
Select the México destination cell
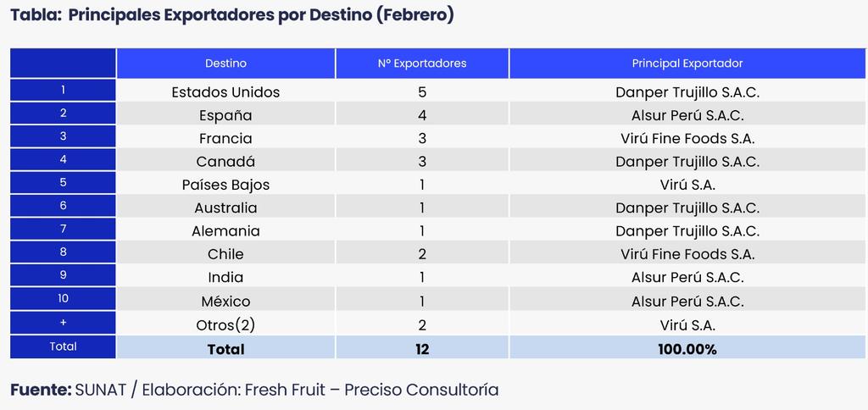click(x=225, y=301)
